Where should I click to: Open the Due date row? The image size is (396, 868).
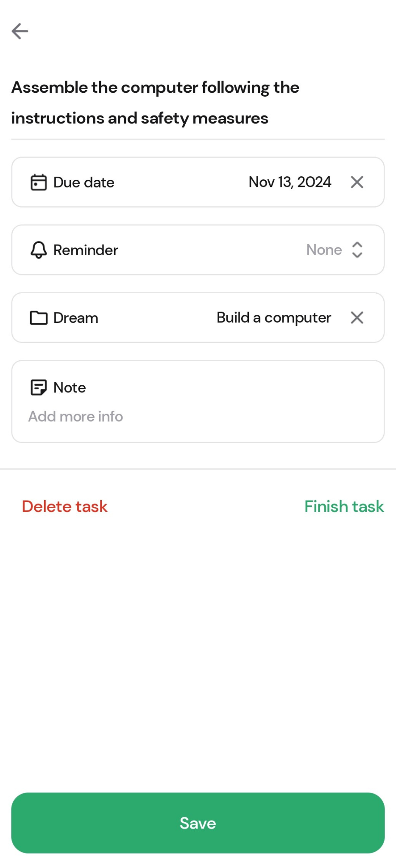point(198,182)
